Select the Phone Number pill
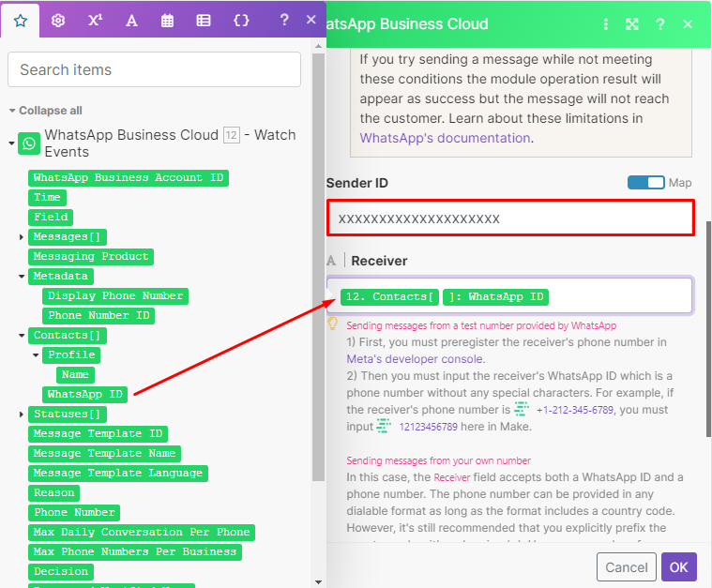This screenshot has width=712, height=588. [x=74, y=513]
